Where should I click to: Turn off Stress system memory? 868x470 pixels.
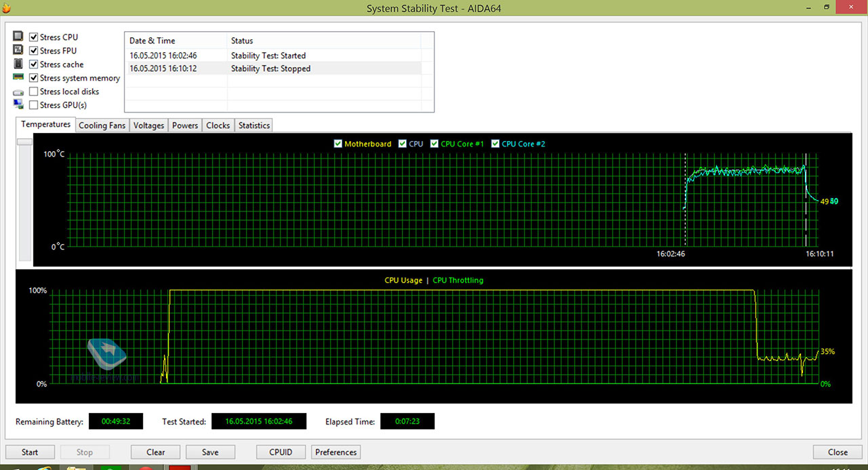point(34,78)
